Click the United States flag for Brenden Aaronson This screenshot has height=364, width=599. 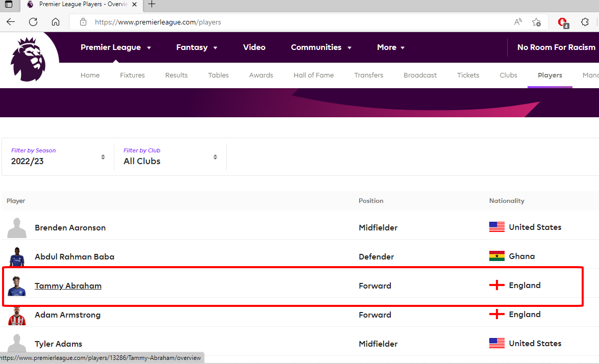496,227
